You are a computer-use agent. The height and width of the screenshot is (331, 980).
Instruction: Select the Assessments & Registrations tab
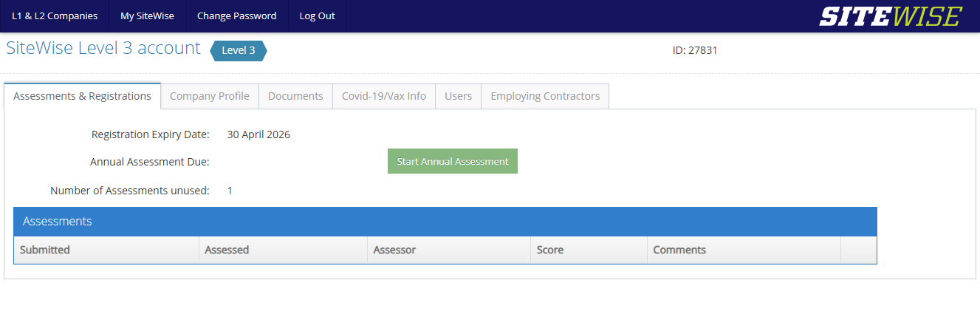click(82, 96)
